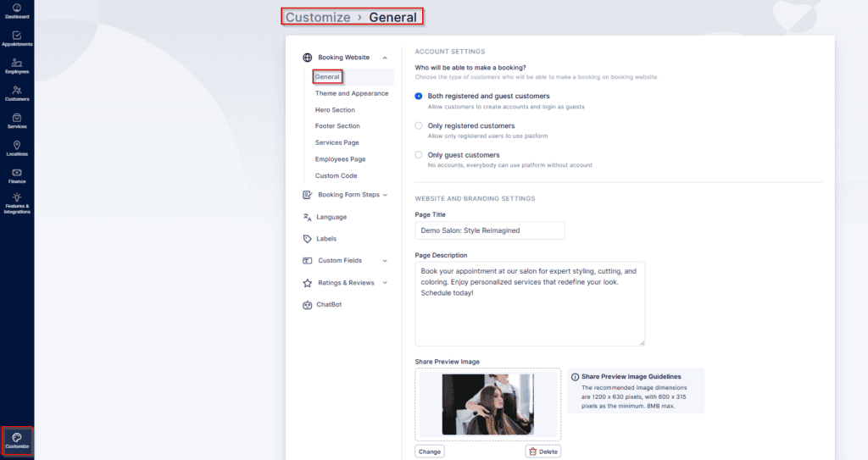
Task: Open the Labels menu item
Action: click(x=326, y=239)
